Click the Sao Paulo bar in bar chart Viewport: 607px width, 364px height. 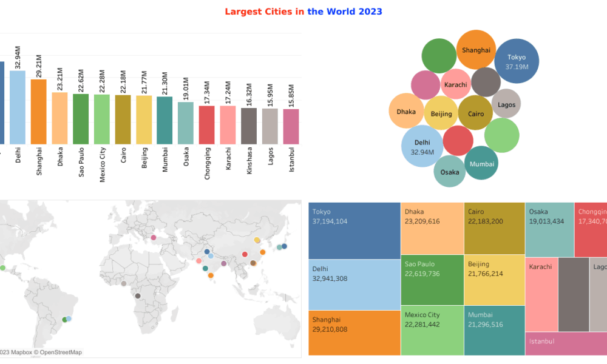click(81, 118)
